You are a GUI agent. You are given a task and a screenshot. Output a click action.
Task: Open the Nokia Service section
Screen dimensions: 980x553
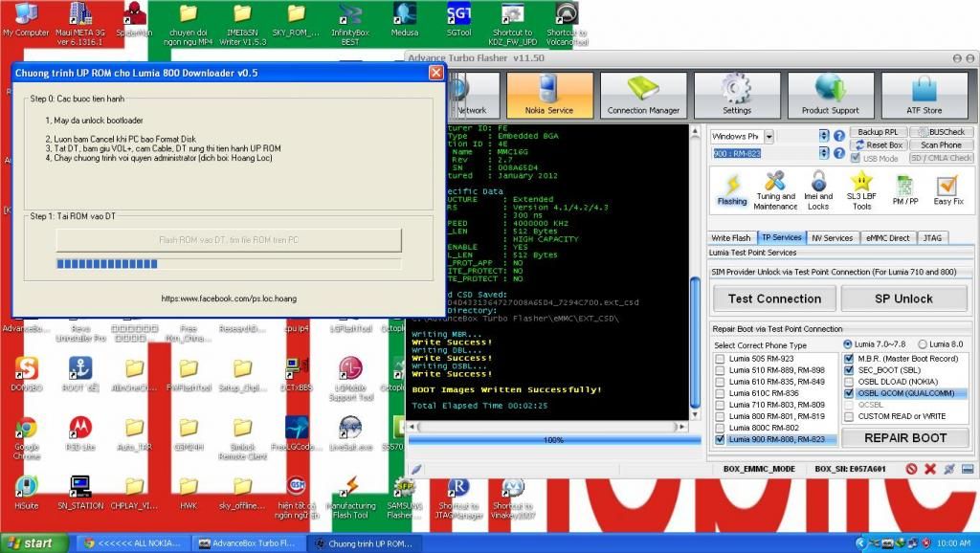pos(549,95)
